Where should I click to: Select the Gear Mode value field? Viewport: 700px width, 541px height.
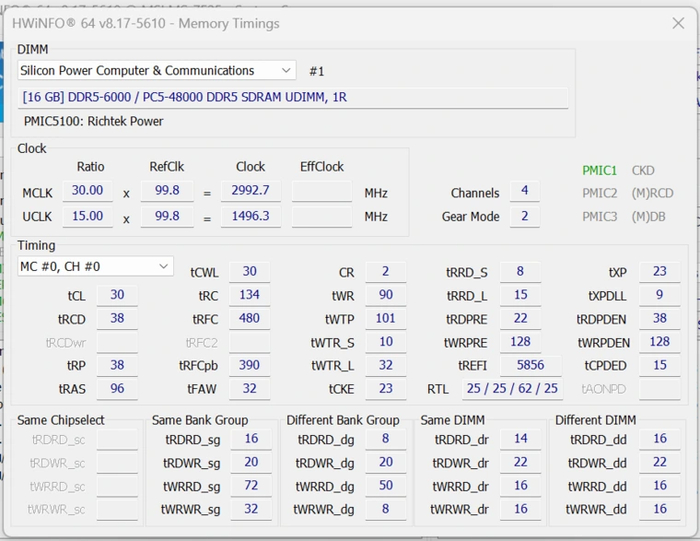(524, 216)
